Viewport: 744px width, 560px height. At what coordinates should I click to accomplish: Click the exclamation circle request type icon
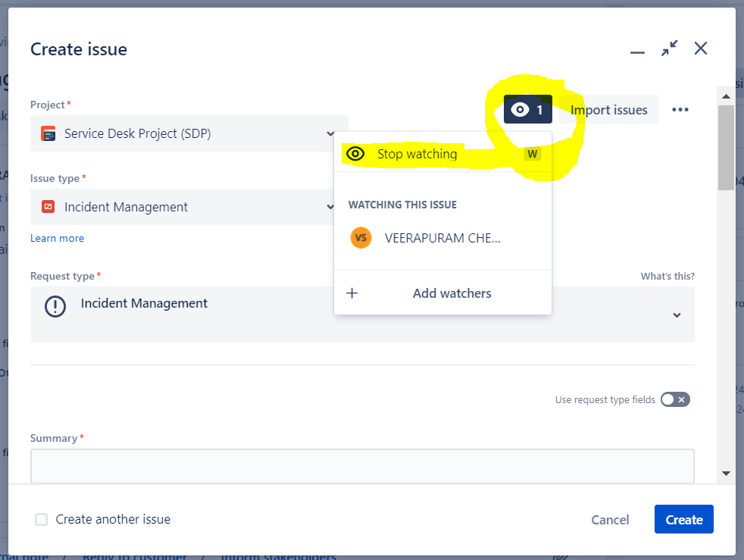55,306
